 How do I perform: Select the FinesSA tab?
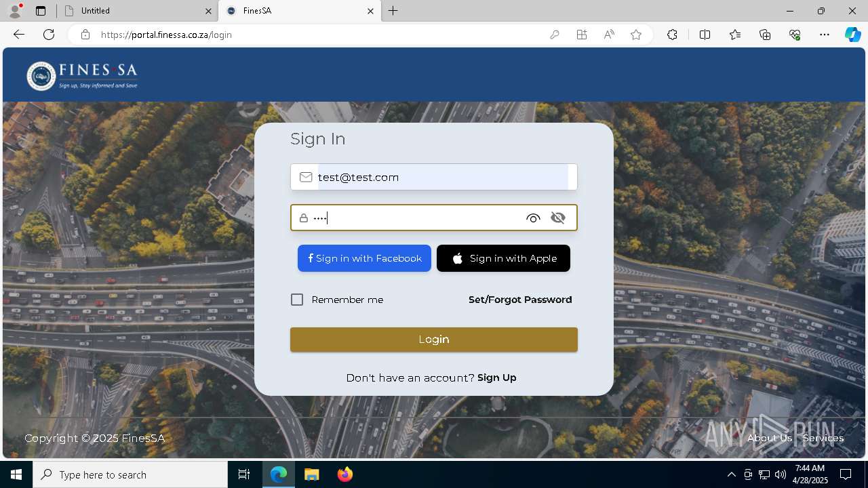coord(300,11)
